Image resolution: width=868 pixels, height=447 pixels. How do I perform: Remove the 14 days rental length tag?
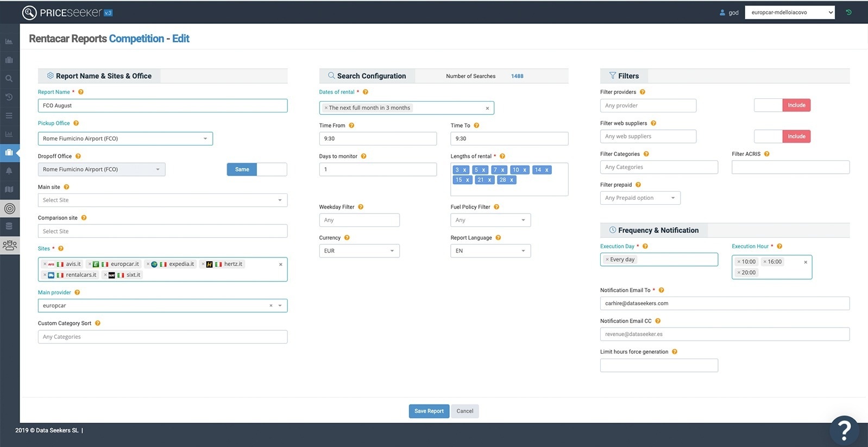547,170
